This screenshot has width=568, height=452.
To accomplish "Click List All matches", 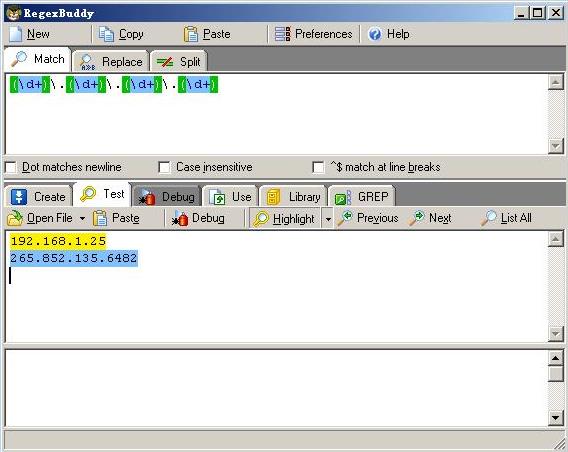I will point(506,218).
